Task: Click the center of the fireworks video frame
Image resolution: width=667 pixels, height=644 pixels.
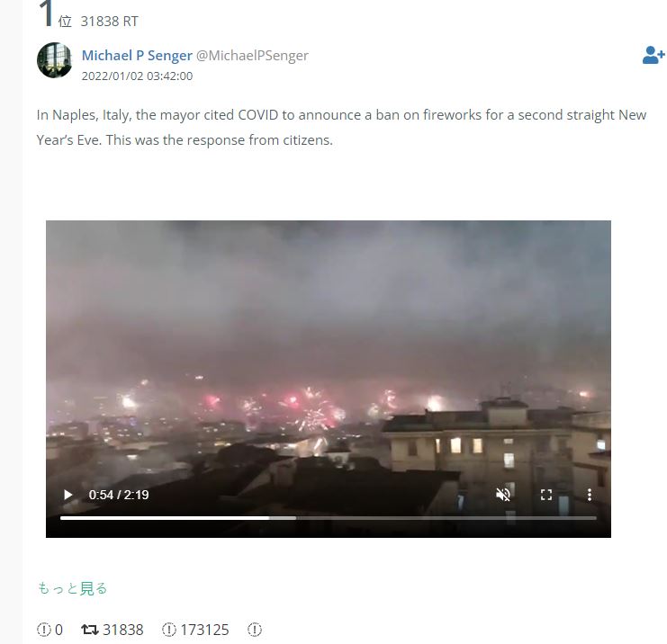Action: [x=329, y=379]
